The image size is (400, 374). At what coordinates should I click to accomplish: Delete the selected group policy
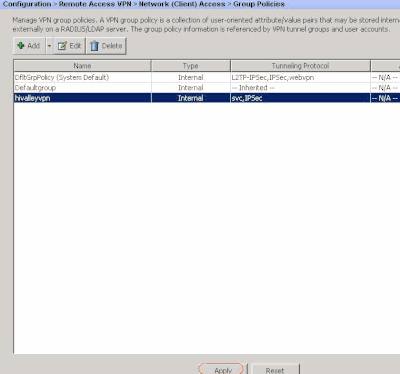pyautogui.click(x=106, y=46)
